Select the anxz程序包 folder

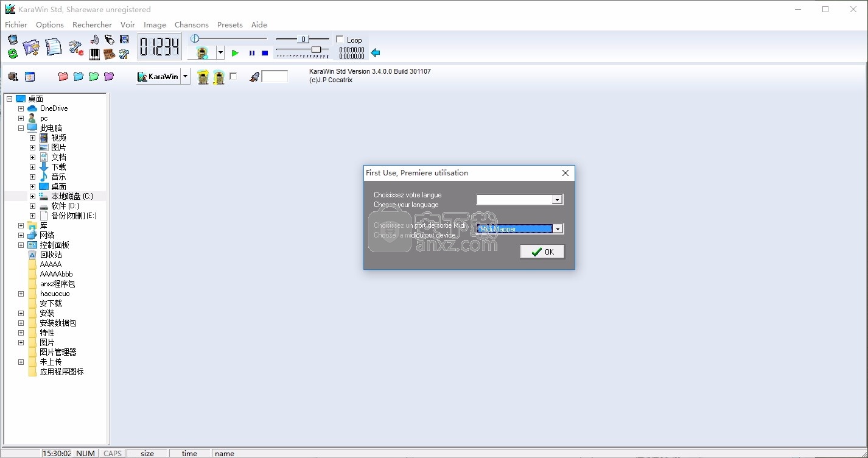pyautogui.click(x=58, y=284)
